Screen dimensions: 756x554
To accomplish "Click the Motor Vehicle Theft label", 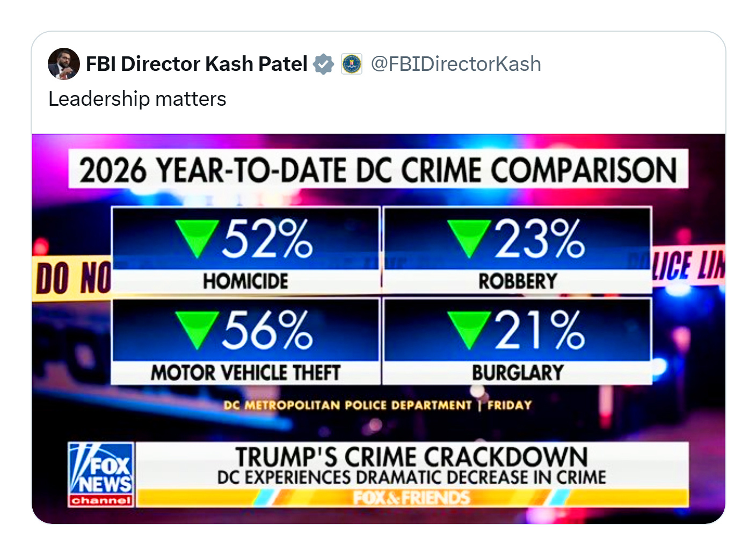I will (245, 373).
